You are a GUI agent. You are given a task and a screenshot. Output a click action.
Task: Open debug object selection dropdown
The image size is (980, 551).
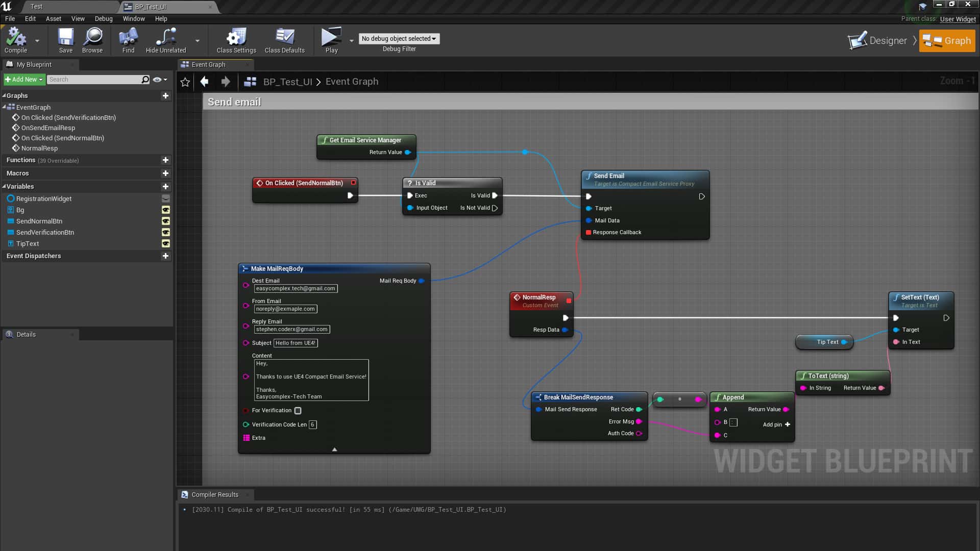[399, 39]
